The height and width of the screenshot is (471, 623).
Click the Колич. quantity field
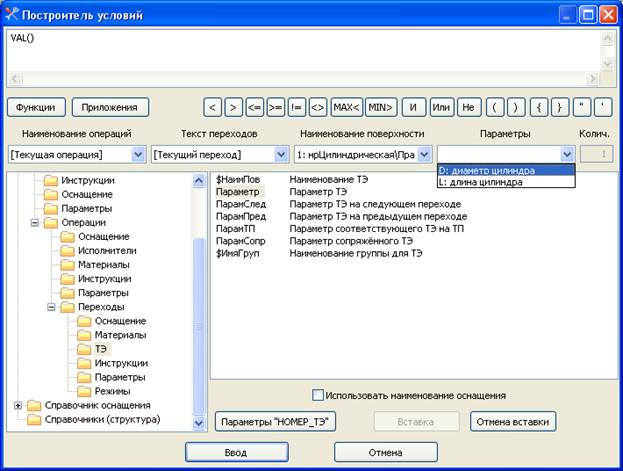click(596, 154)
